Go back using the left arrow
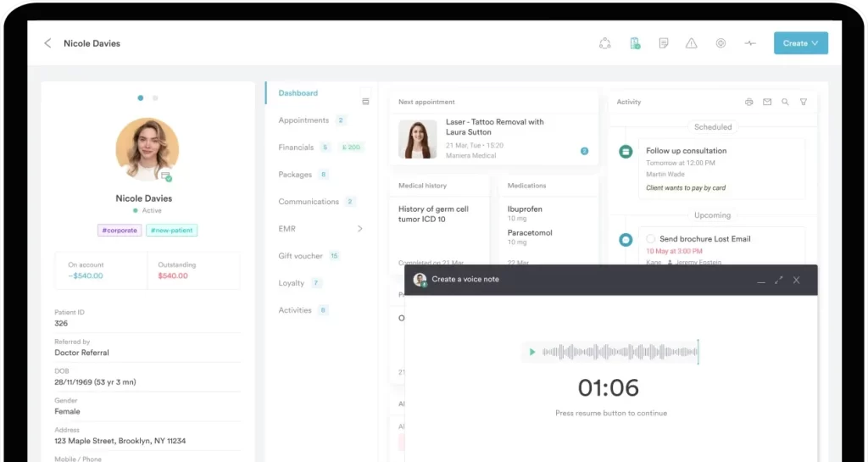868x462 pixels. [47, 43]
